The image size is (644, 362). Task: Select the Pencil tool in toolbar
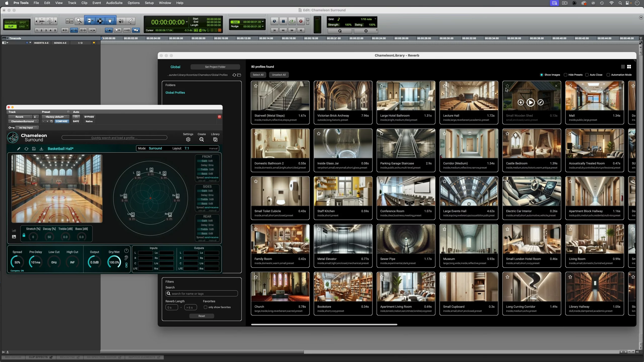[131, 21]
